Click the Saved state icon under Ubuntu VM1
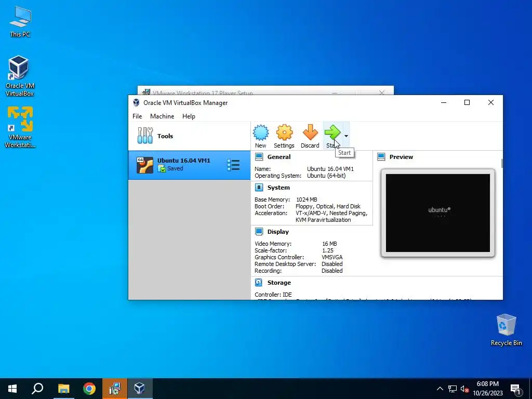The height and width of the screenshot is (399, 532). coord(162,169)
